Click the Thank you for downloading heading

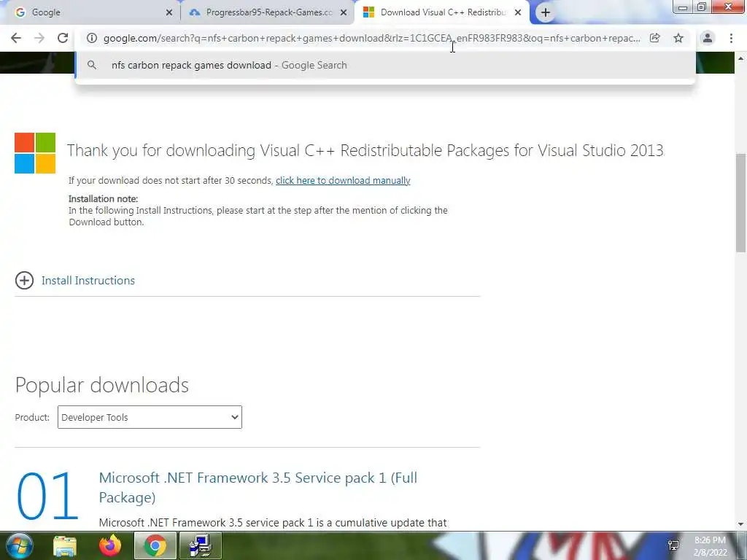point(365,150)
